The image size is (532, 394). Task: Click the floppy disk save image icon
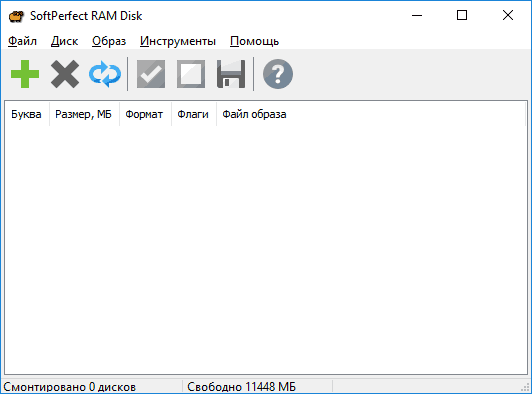pyautogui.click(x=231, y=74)
